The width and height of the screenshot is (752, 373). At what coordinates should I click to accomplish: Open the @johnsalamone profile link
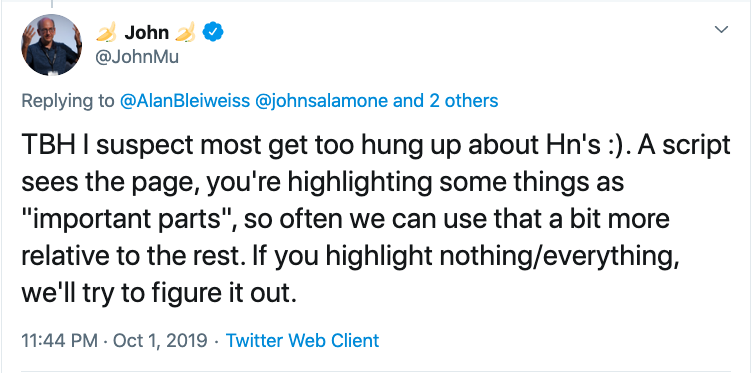(x=322, y=101)
